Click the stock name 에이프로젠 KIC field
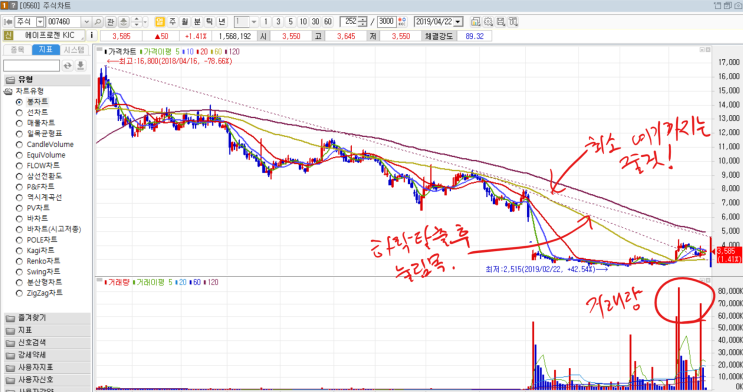The width and height of the screenshot is (743, 392). (x=50, y=36)
